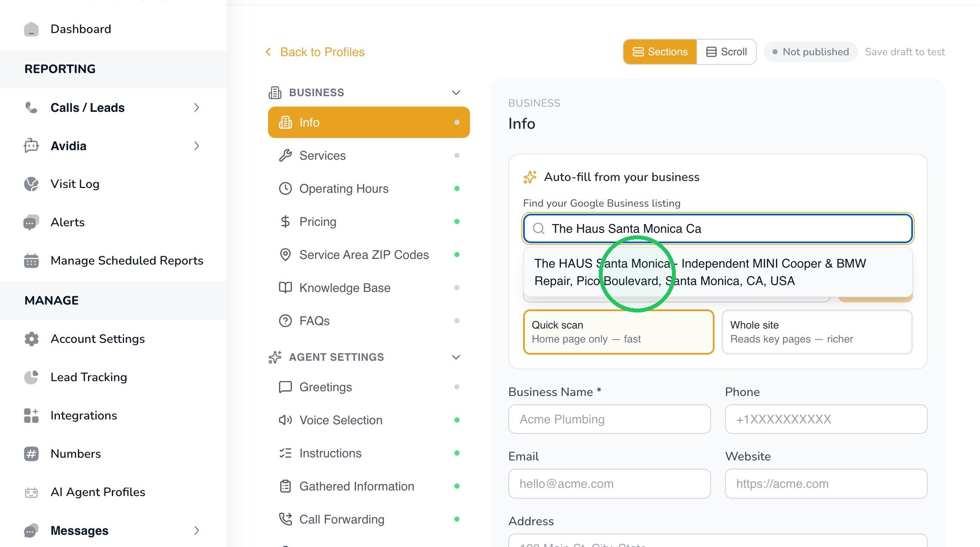Click the Website input field
980x547 pixels.
point(826,483)
